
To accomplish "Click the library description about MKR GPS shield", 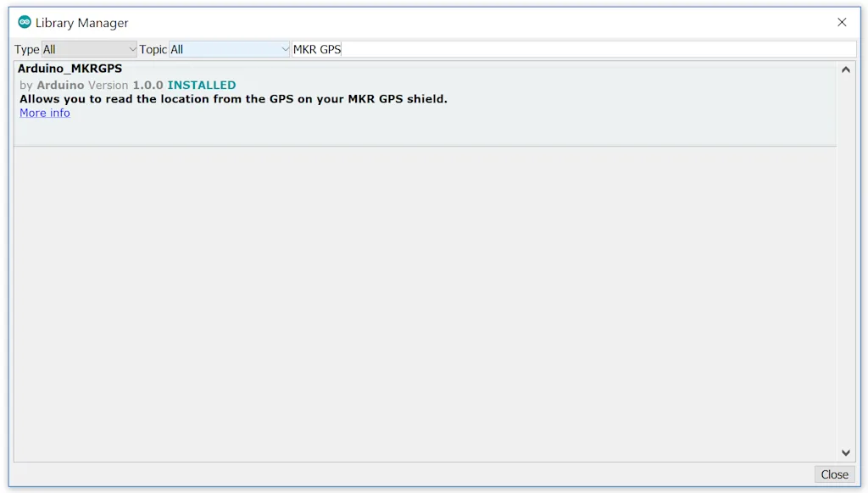I will [233, 99].
